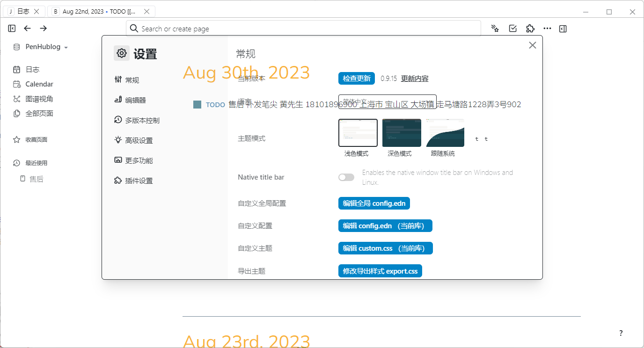Enable the Native title bar switch
This screenshot has height=348, width=644.
coord(346,177)
